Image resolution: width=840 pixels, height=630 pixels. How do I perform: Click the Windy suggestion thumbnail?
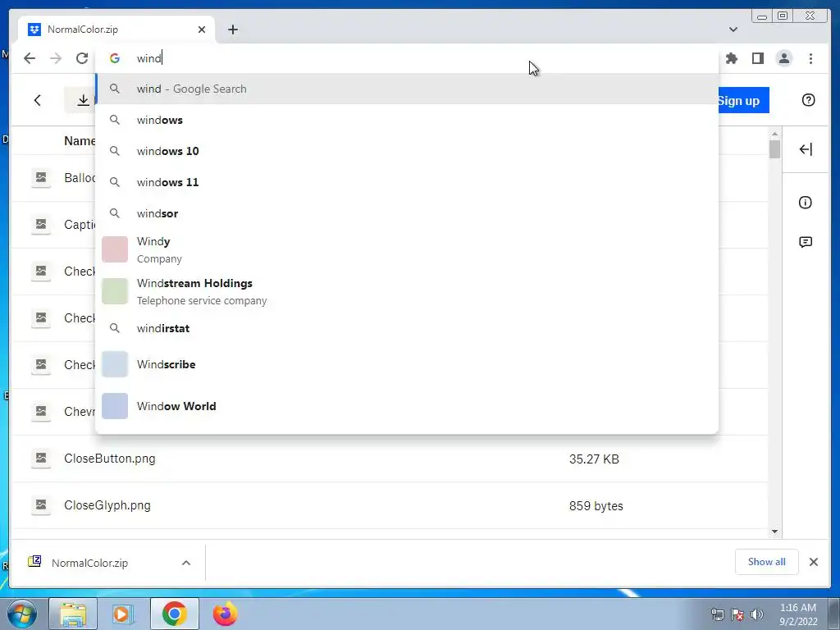(x=115, y=249)
